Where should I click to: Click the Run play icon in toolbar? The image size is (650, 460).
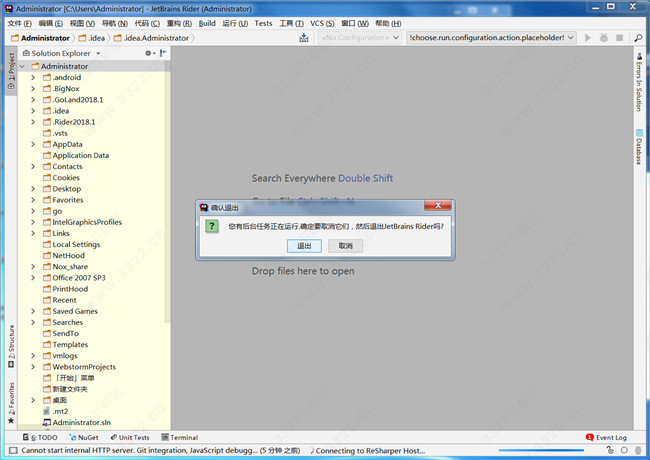[587, 38]
